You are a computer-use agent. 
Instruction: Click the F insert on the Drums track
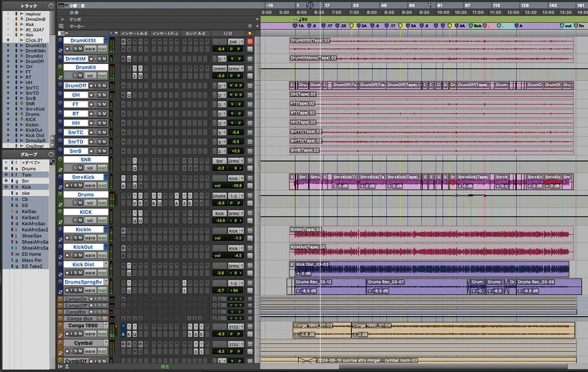pos(140,203)
